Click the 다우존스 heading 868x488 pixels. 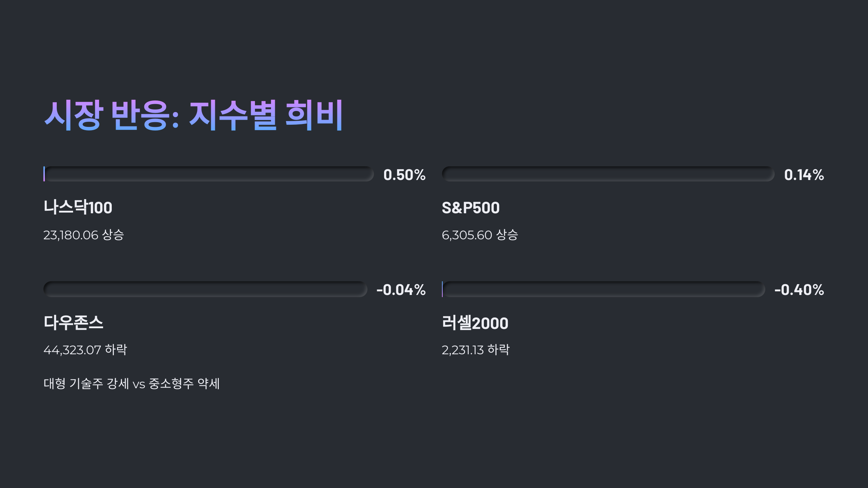tap(73, 322)
